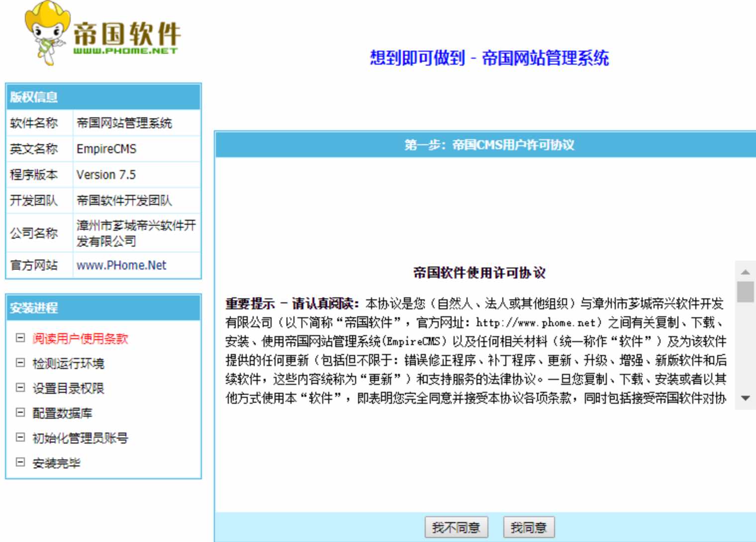Click the 版权信息 panel header
This screenshot has height=542, width=756.
(x=103, y=97)
